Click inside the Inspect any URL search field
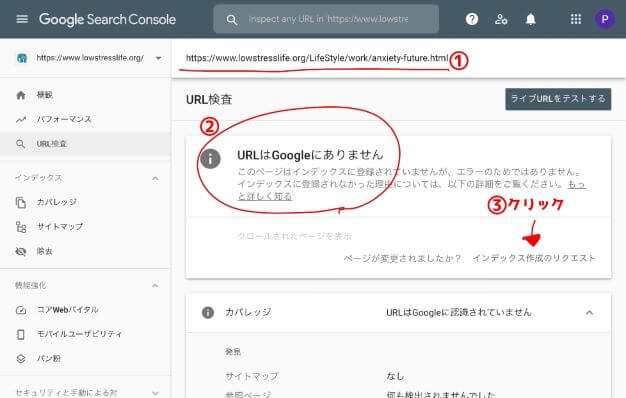626x398 pixels. click(328, 19)
